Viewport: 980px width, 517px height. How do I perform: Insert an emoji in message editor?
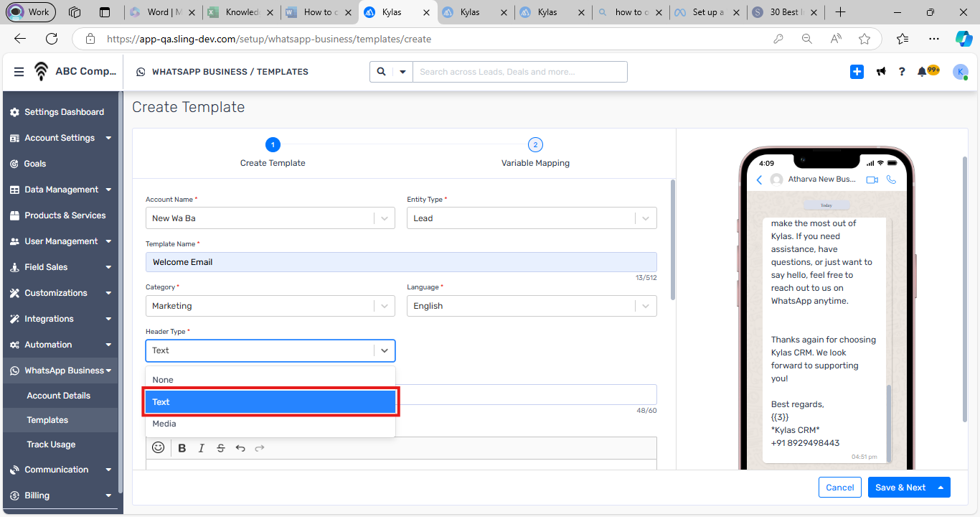159,447
